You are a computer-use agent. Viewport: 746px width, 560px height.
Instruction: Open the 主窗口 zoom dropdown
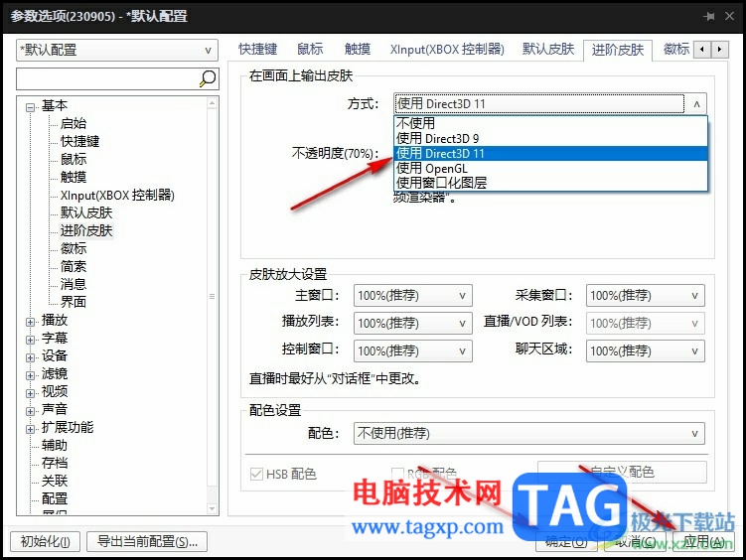[412, 296]
